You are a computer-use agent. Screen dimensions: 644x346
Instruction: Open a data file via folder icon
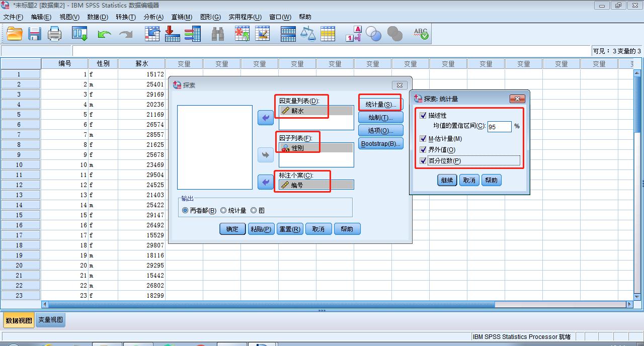click(x=15, y=34)
